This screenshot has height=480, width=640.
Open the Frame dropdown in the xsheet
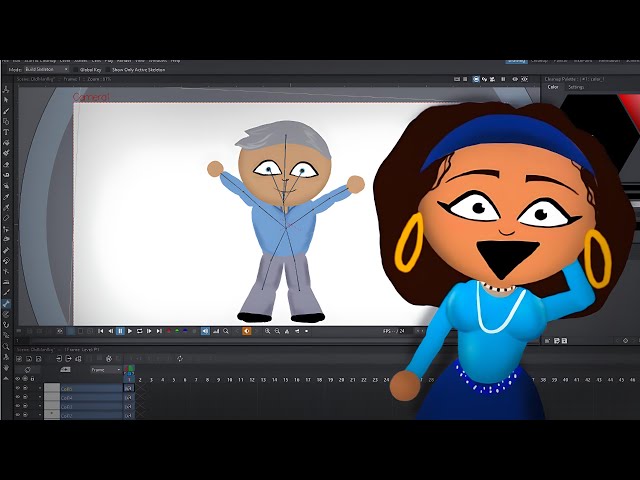[106, 370]
